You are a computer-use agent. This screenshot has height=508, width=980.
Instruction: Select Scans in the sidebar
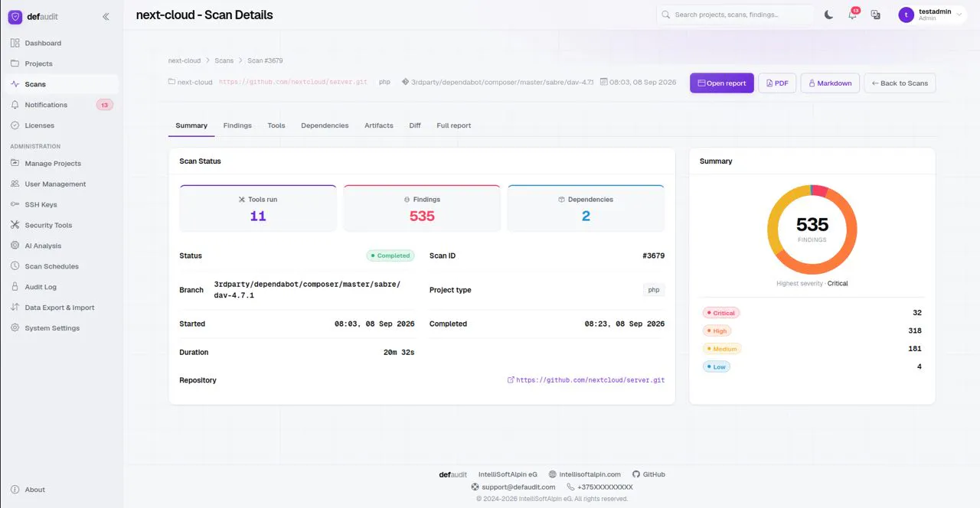61,84
